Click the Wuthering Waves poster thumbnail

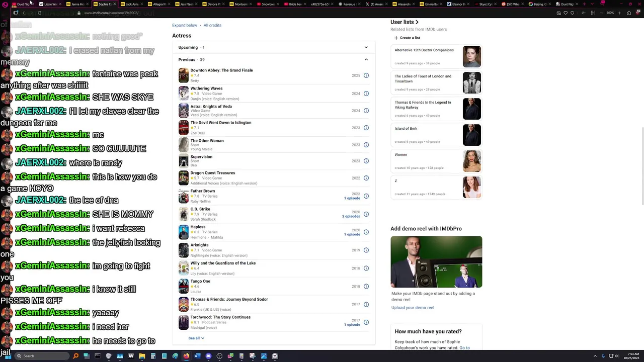[x=184, y=94]
